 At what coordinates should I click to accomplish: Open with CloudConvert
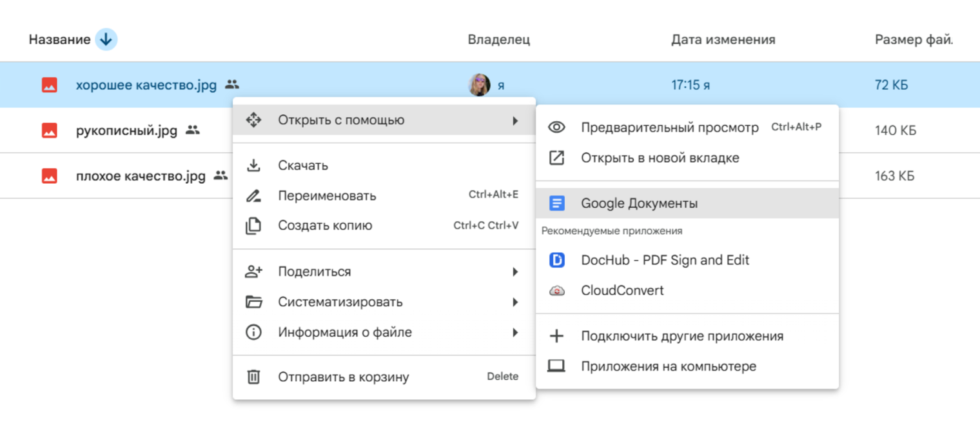coord(687,291)
